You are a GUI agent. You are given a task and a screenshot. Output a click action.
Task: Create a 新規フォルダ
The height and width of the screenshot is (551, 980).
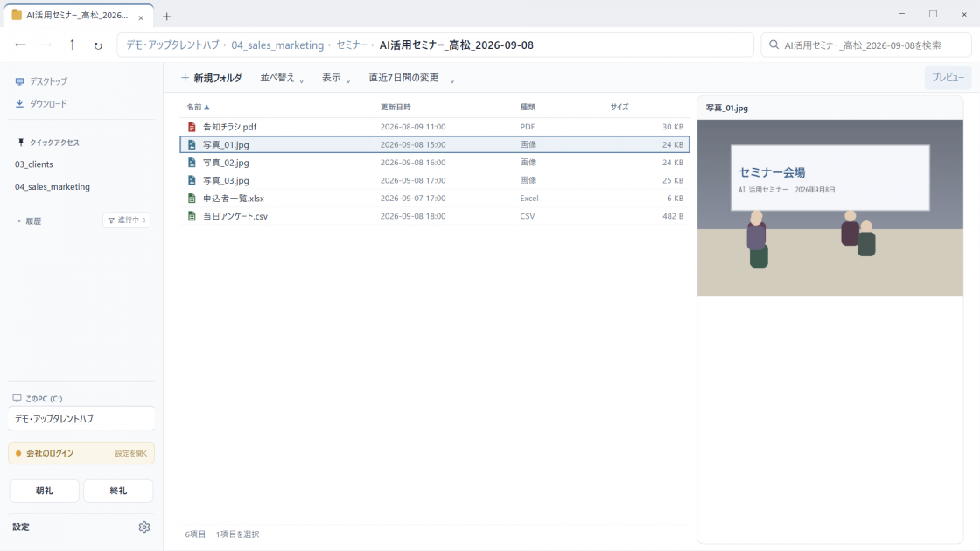[x=211, y=78]
